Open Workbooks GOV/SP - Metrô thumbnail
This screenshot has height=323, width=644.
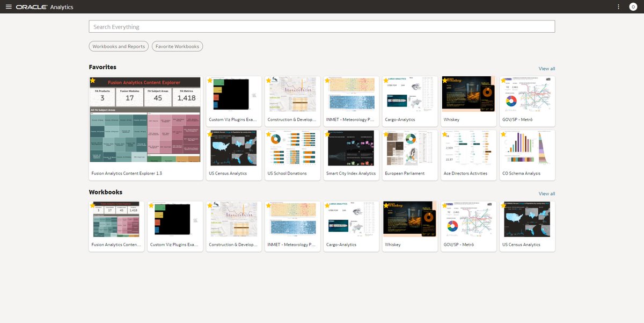coord(469,219)
